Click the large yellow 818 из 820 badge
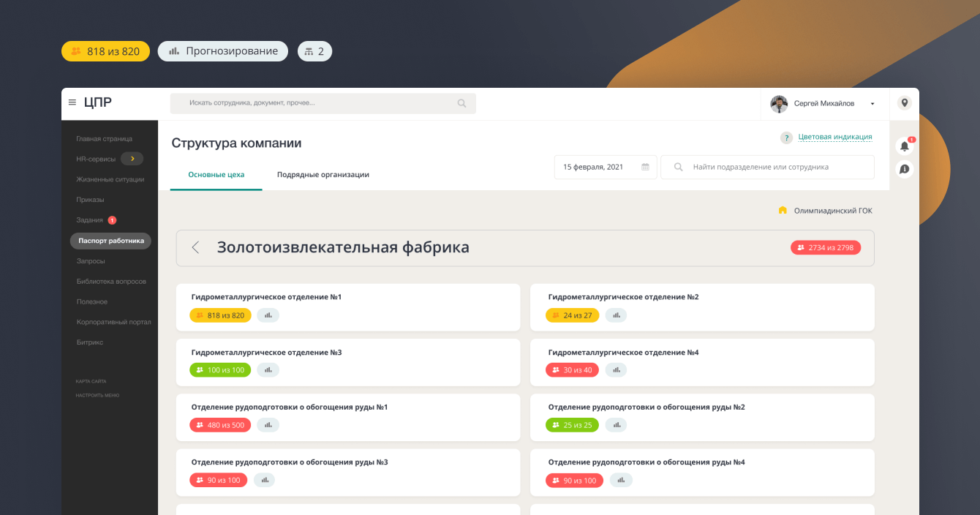This screenshot has width=980, height=515. [105, 51]
